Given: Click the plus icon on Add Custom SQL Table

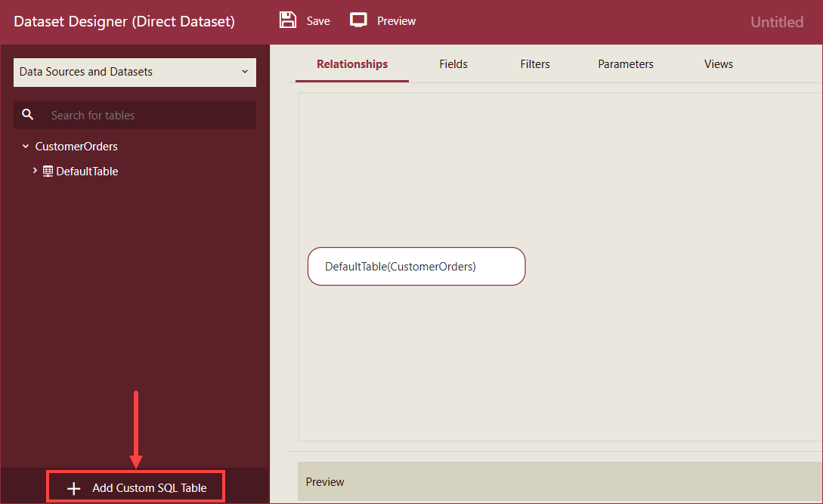Looking at the screenshot, I should tap(73, 487).
